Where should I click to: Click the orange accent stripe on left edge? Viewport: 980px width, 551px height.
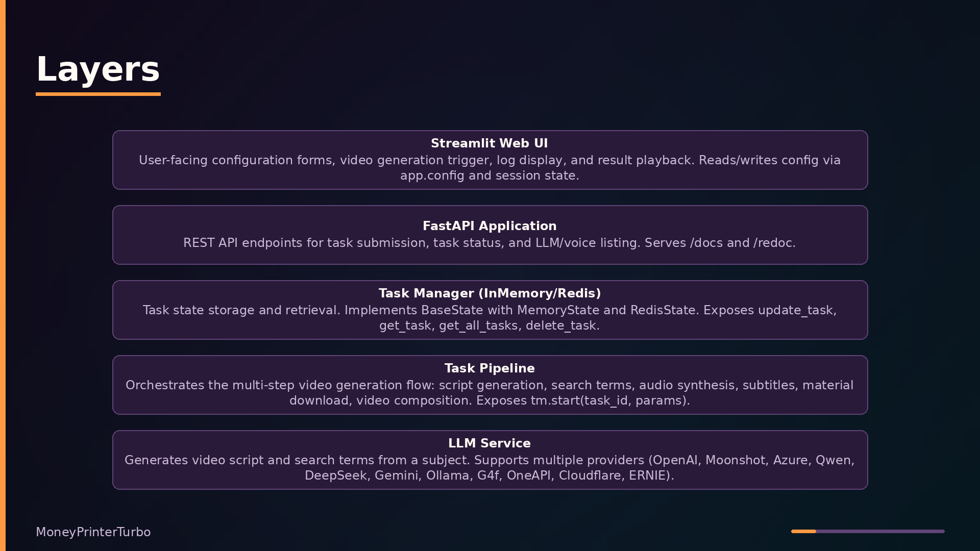(3, 275)
